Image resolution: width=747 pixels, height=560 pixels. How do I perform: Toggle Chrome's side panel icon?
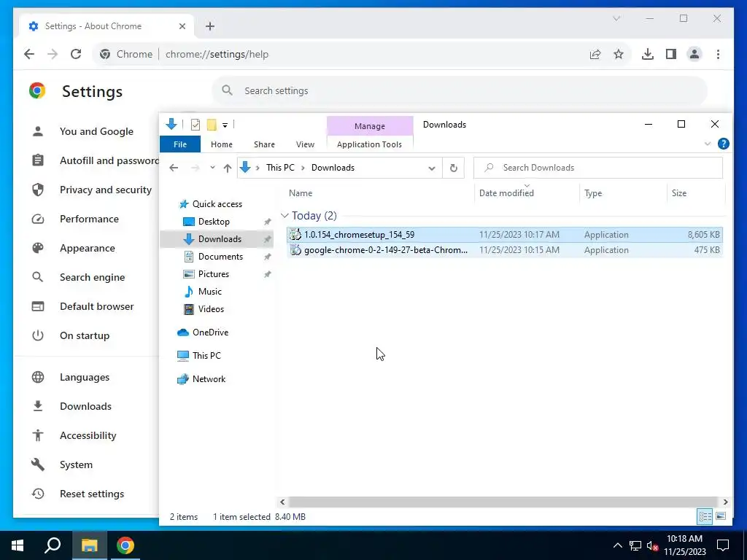[x=671, y=54]
